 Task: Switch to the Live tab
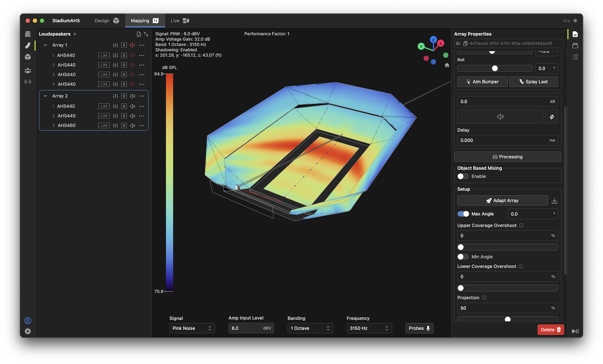tap(180, 21)
